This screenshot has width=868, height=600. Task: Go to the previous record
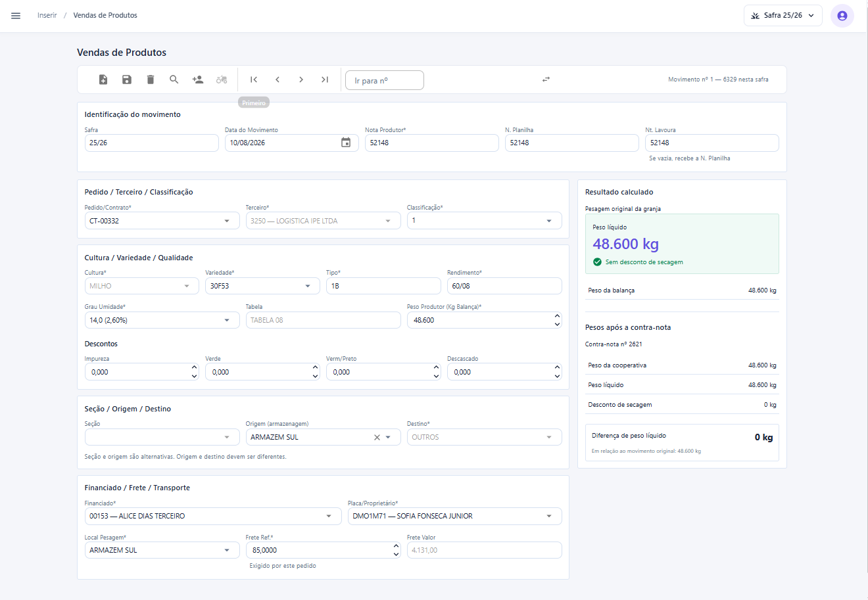pos(277,80)
